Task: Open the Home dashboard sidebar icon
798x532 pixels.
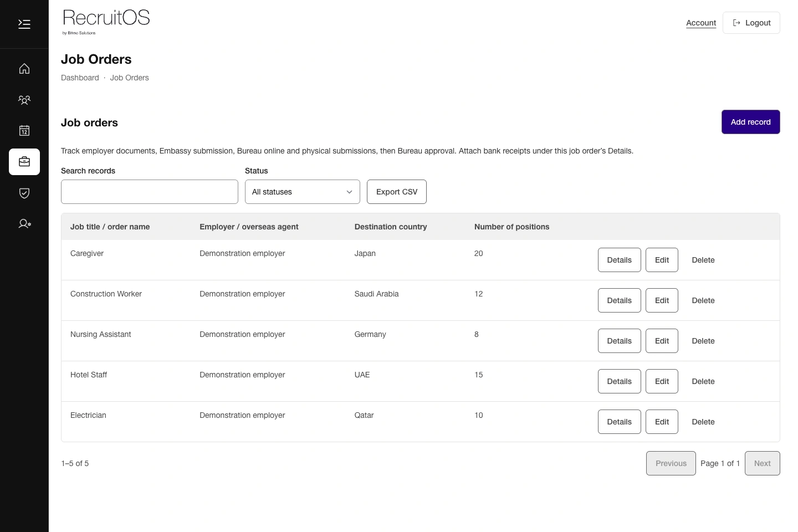Action: pyautogui.click(x=24, y=69)
